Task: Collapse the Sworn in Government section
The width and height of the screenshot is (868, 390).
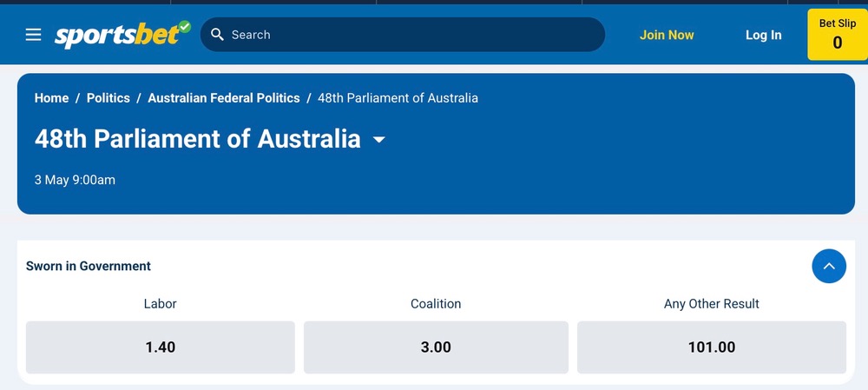Action: (829, 266)
